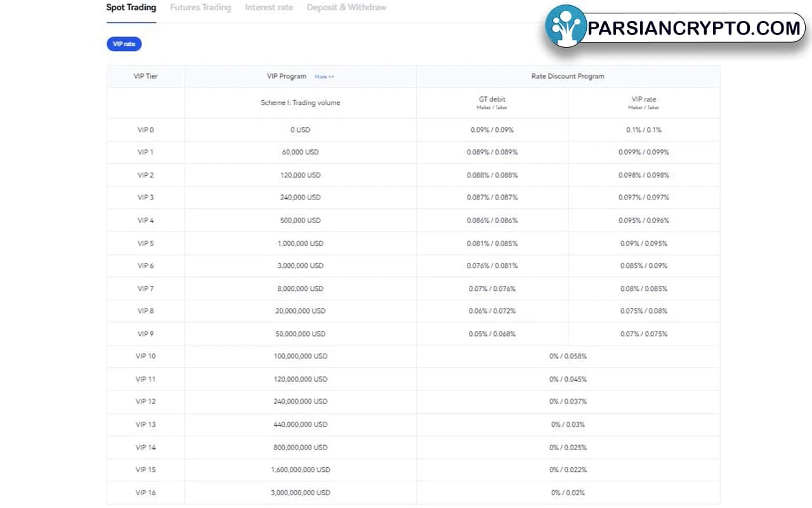The image size is (812, 508).
Task: Click the 60,000 USD trading volume cell
Action: point(300,152)
